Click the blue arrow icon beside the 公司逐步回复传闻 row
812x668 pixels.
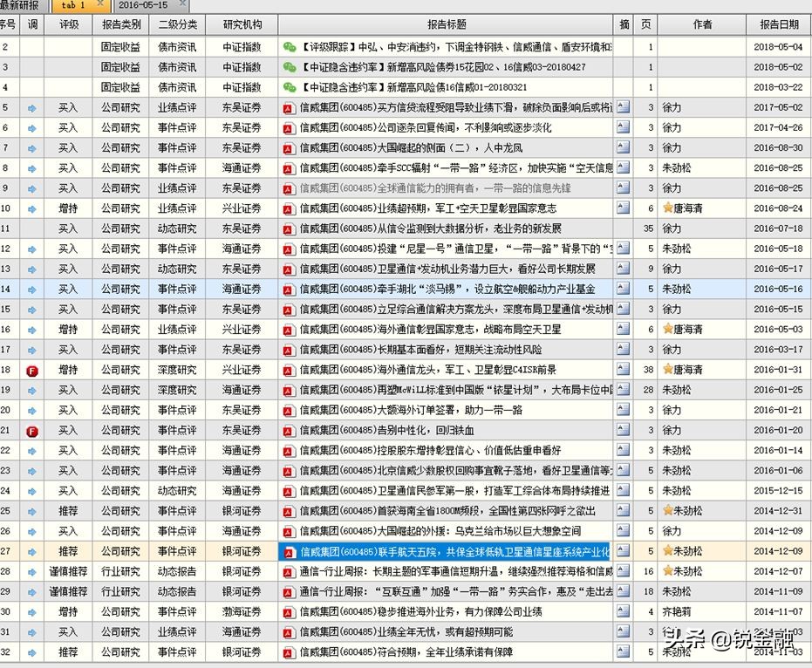coord(32,127)
